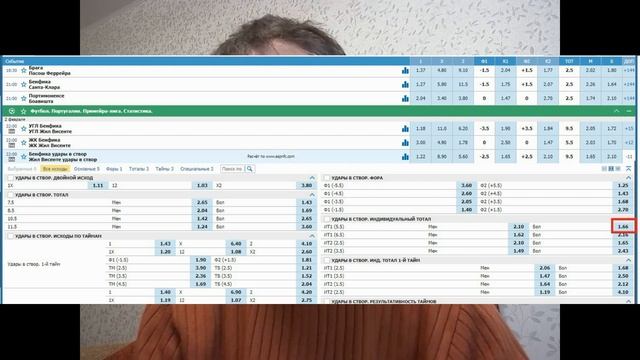
Task: Click the magnifier search icon
Action: tap(249, 169)
